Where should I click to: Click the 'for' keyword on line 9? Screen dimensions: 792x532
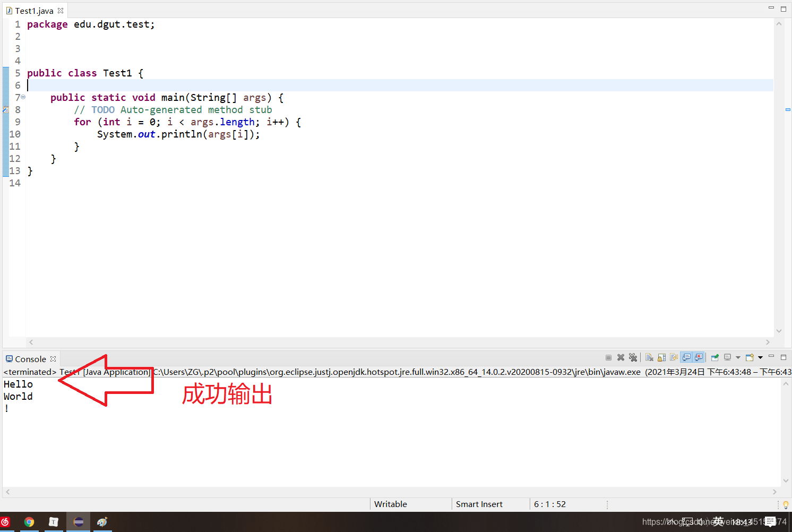[x=82, y=122]
